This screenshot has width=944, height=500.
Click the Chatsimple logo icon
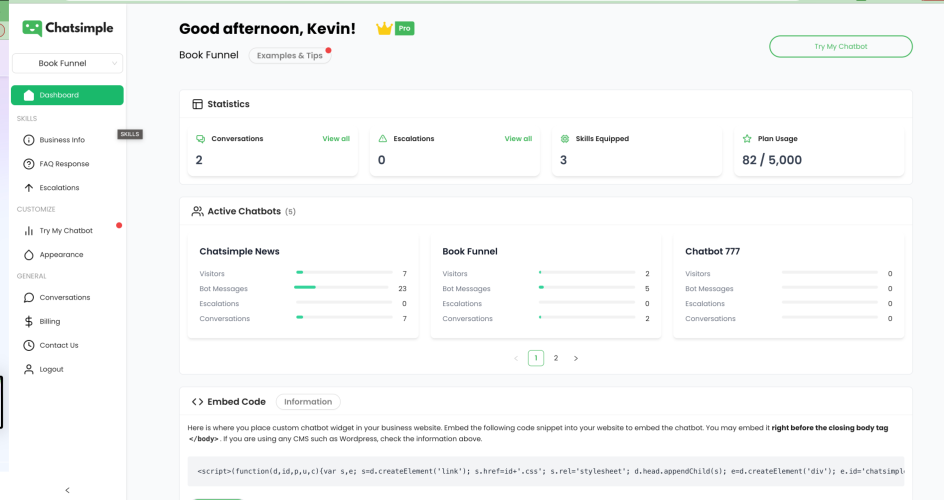[x=32, y=28]
